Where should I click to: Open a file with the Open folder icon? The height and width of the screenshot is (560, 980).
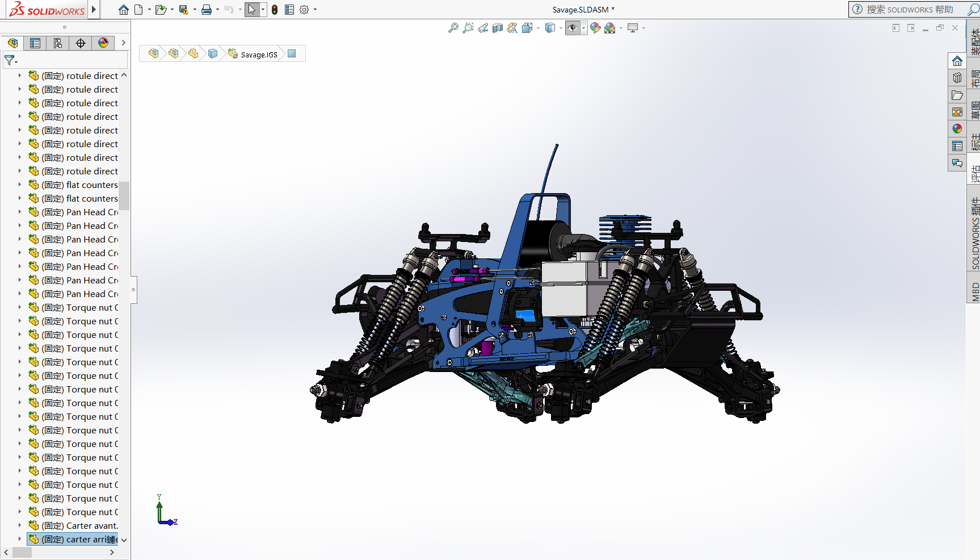pyautogui.click(x=161, y=10)
